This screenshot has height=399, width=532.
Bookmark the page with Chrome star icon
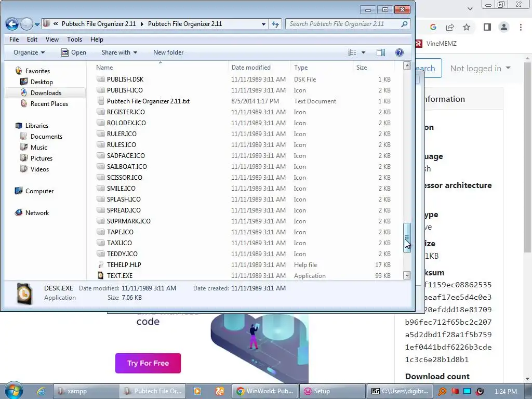[467, 27]
